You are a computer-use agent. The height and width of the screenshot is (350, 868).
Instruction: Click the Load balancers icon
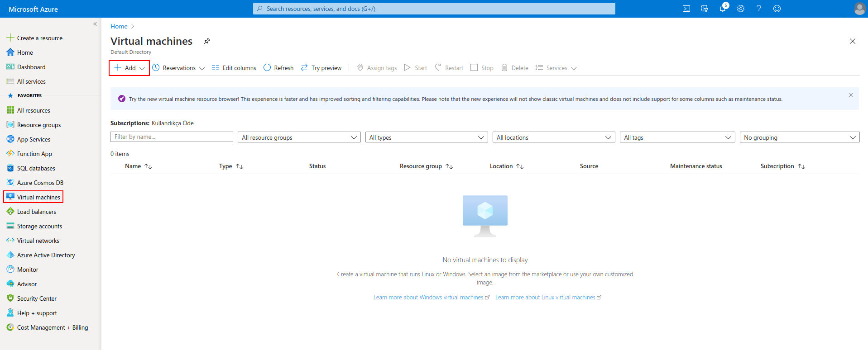[10, 212]
